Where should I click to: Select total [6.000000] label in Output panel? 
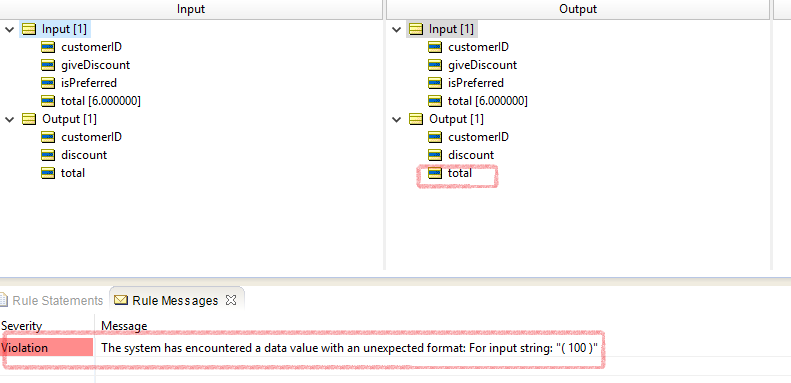(488, 101)
